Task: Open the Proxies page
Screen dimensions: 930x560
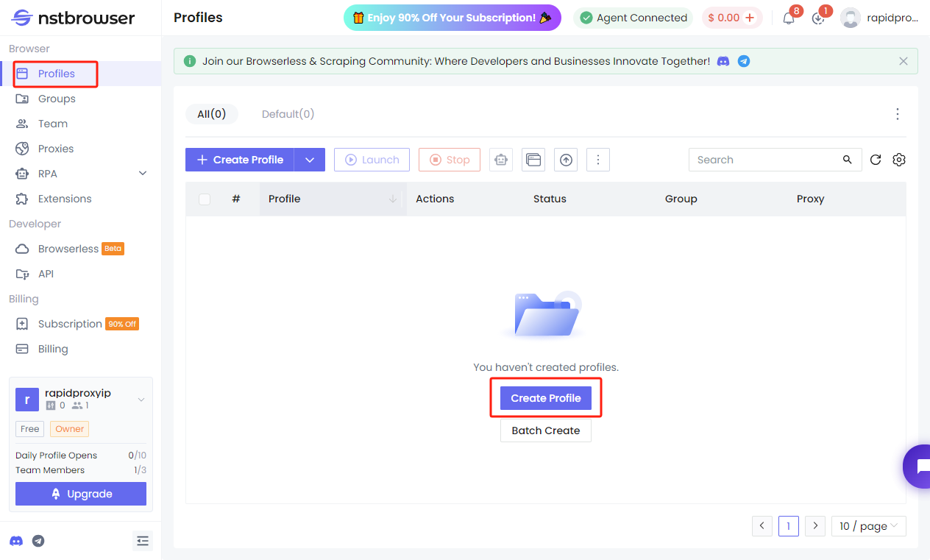Action: (80, 149)
